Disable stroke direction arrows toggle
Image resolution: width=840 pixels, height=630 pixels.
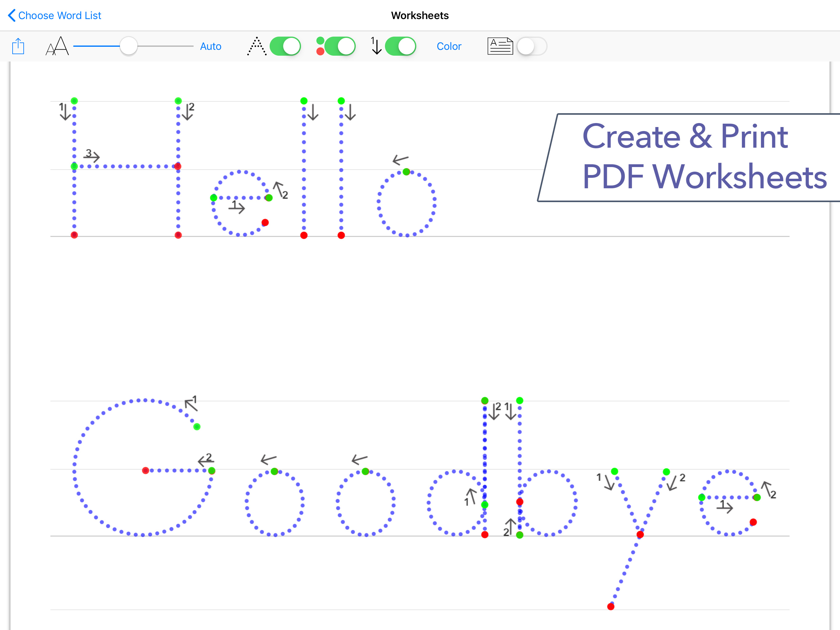pyautogui.click(x=400, y=46)
